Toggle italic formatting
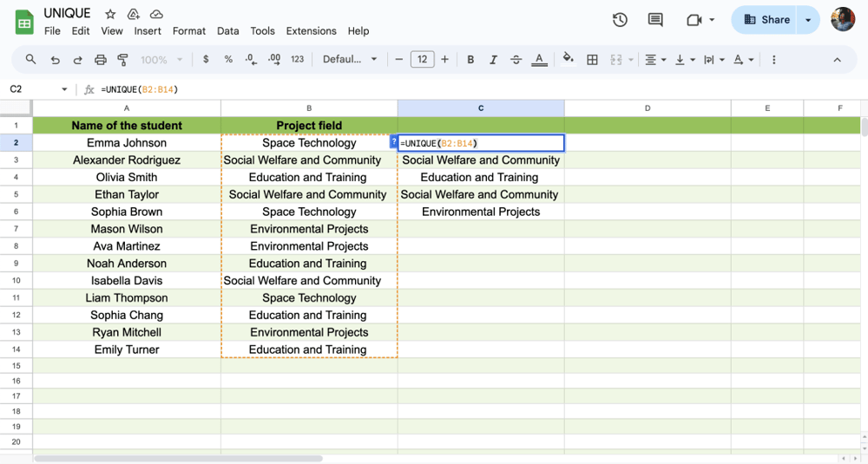Image resolution: width=868 pixels, height=464 pixels. click(x=493, y=60)
